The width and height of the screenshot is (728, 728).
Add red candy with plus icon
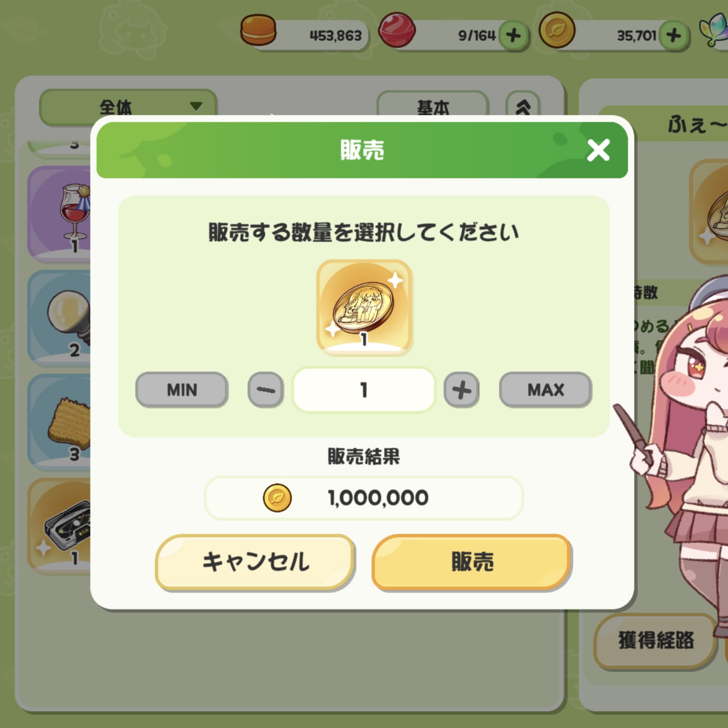(x=513, y=35)
